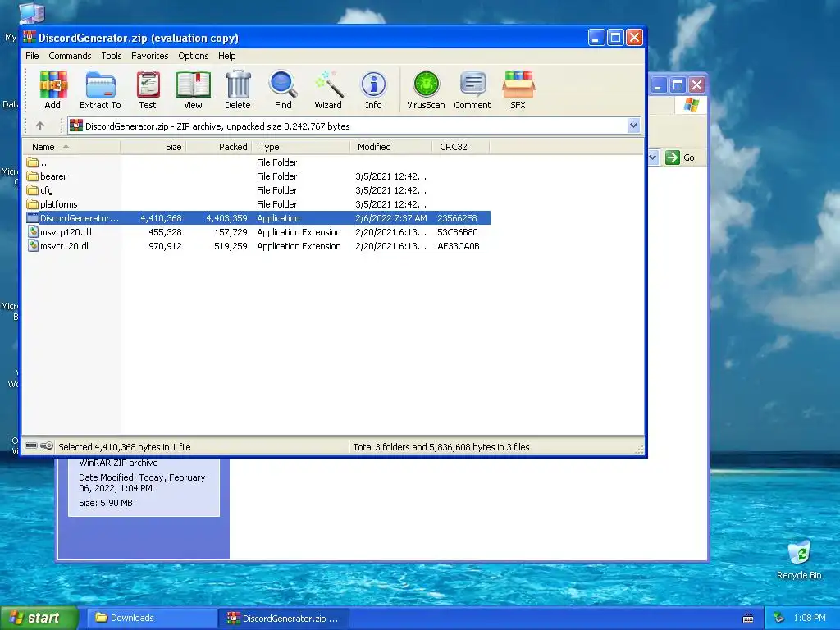
Task: Click CRC32 value 235662F8
Action: 457,218
